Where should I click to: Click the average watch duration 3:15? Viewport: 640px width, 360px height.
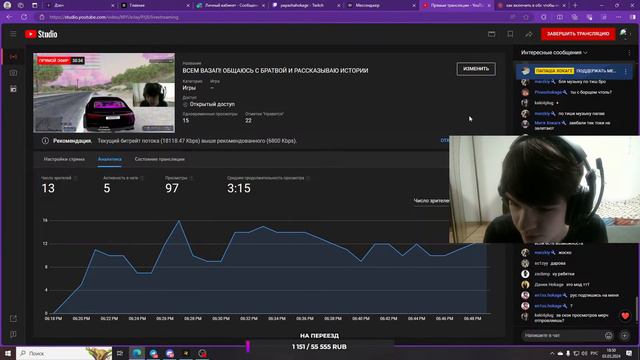pos(239,188)
